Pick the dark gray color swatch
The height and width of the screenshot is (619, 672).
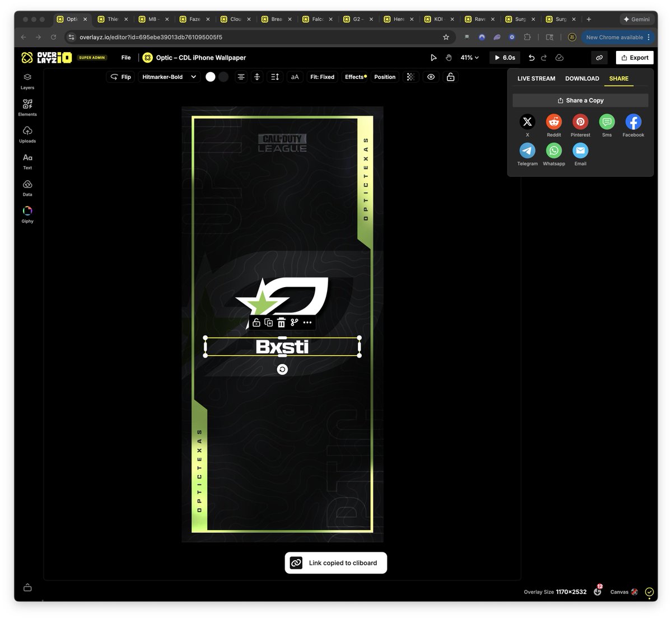tap(223, 77)
